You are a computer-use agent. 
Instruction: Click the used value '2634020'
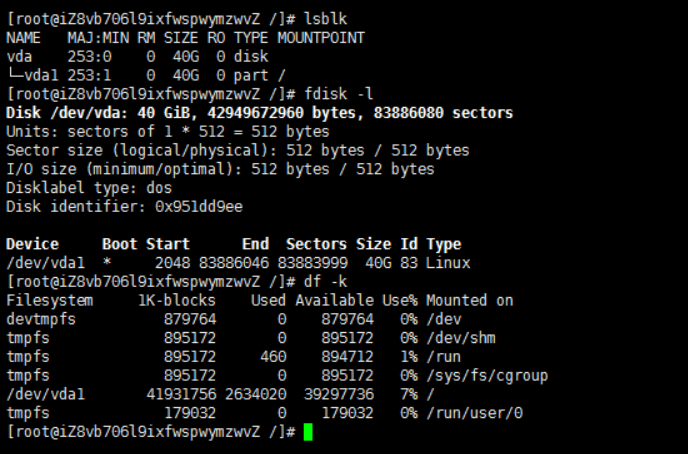(x=256, y=394)
